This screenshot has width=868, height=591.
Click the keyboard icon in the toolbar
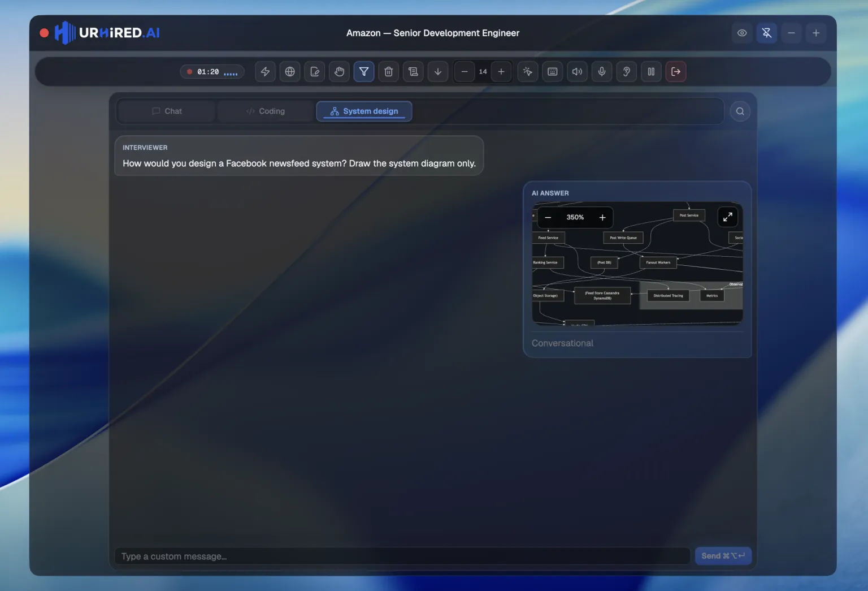(x=553, y=72)
